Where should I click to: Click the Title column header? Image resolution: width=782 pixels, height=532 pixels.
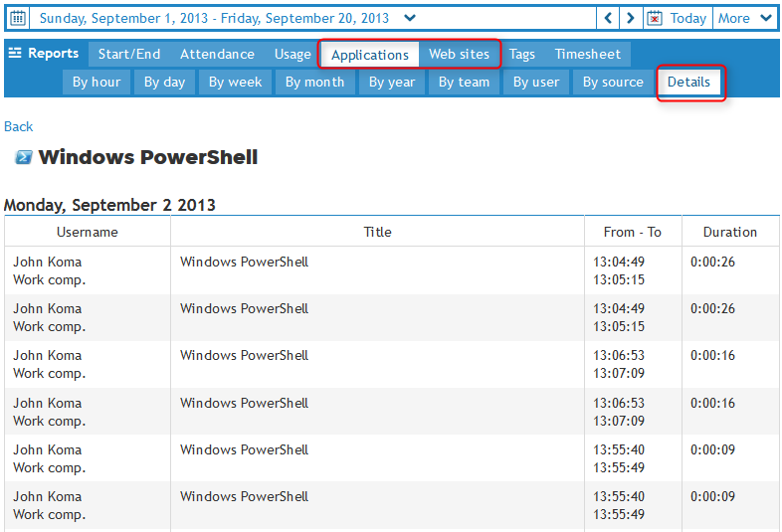[x=377, y=232]
